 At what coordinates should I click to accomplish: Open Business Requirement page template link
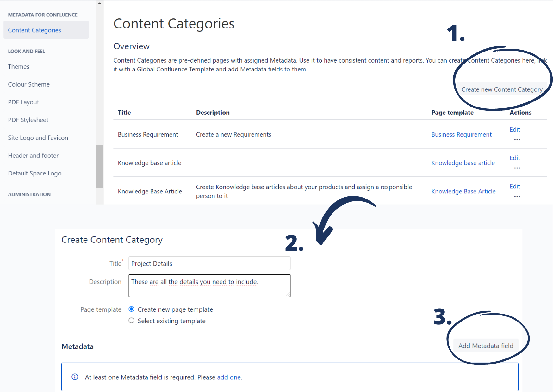(x=461, y=134)
